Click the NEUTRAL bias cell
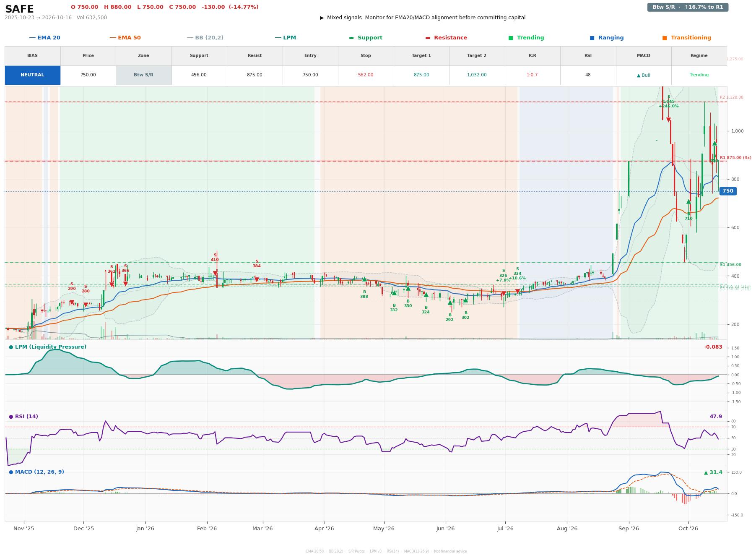The width and height of the screenshot is (756, 558). [x=32, y=75]
